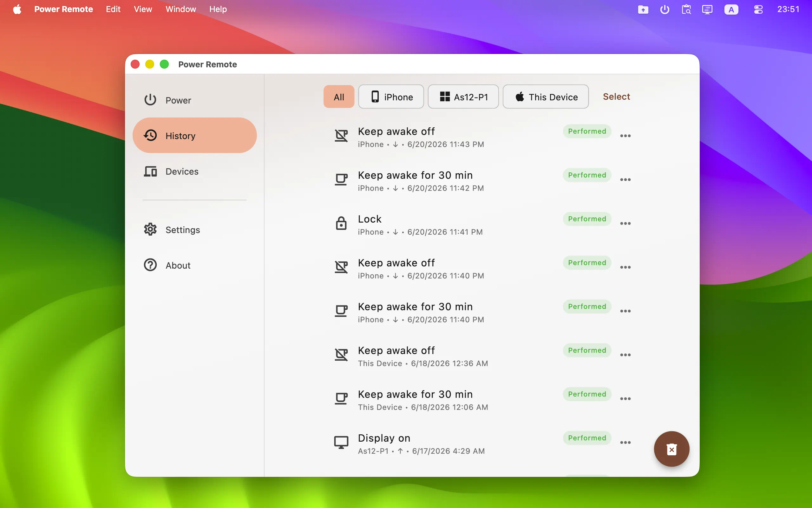Click the 11:43 PM Keep awake off icon
Screen dimensions: 812x508
(x=341, y=136)
